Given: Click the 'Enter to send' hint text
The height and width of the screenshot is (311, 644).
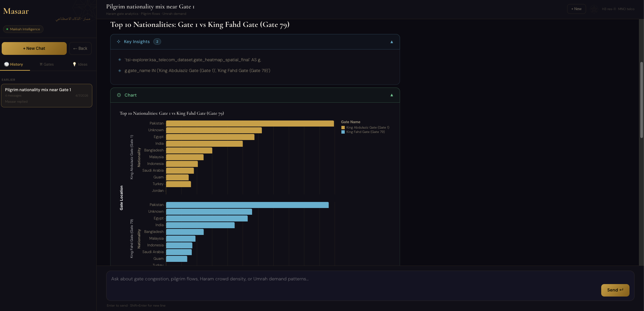Looking at the screenshot, I should pyautogui.click(x=117, y=306).
